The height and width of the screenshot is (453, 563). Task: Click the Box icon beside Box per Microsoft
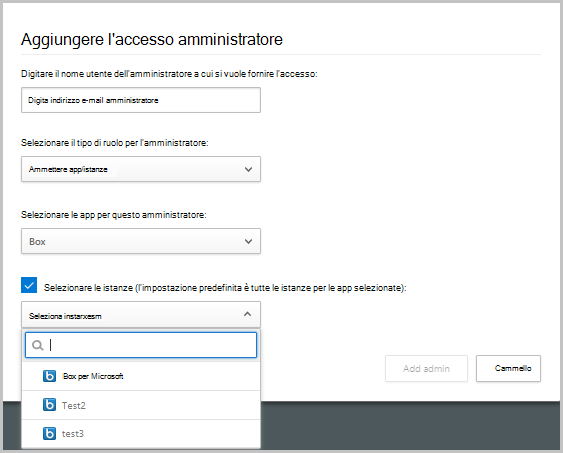coord(49,376)
